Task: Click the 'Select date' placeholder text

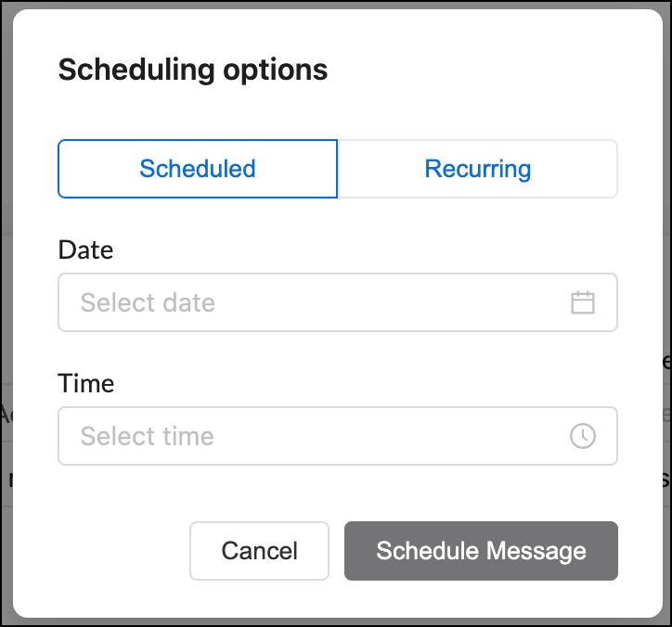Action: [148, 302]
